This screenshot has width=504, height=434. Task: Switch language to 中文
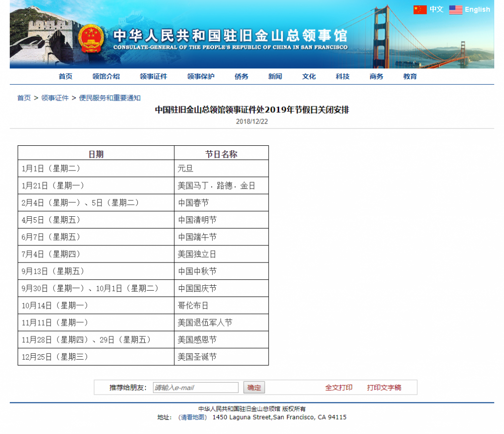[x=436, y=9]
